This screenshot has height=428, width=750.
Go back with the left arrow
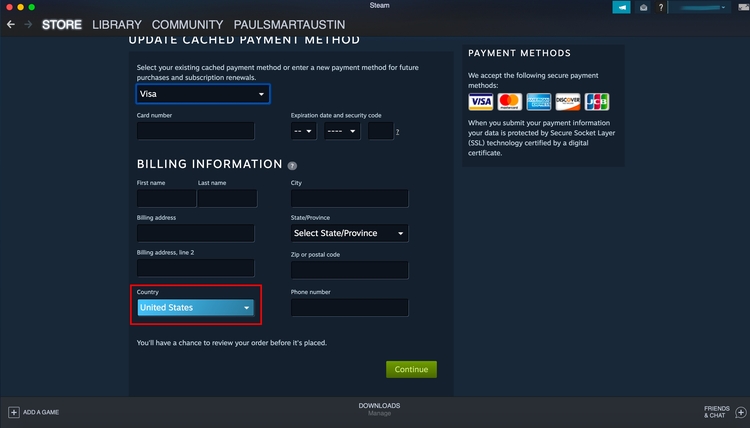pyautogui.click(x=11, y=24)
